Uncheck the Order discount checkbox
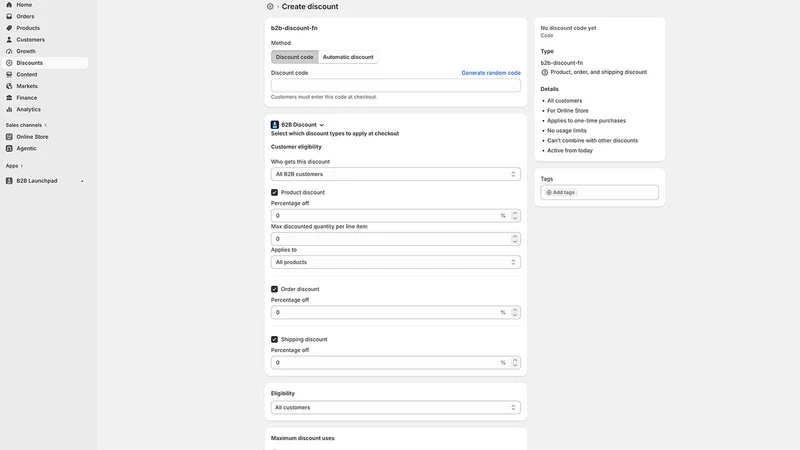Screen dimensions: 800x450 pos(274,289)
